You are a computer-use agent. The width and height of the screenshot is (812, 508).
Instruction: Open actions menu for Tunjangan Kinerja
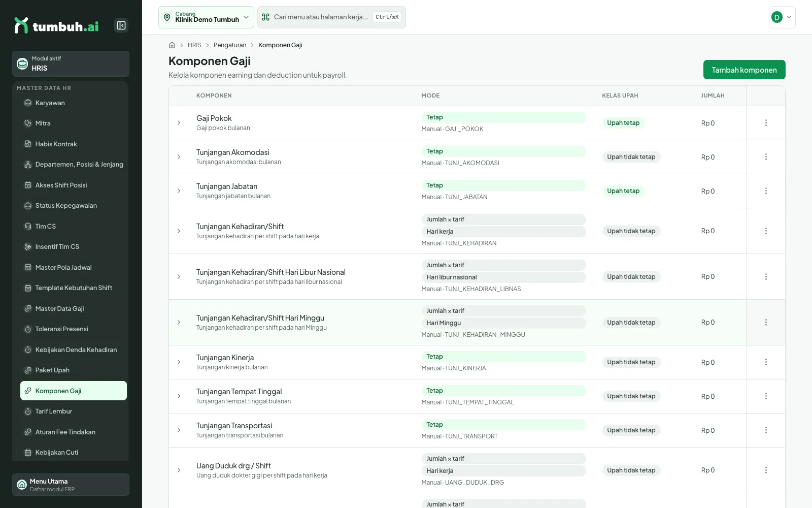pos(766,362)
